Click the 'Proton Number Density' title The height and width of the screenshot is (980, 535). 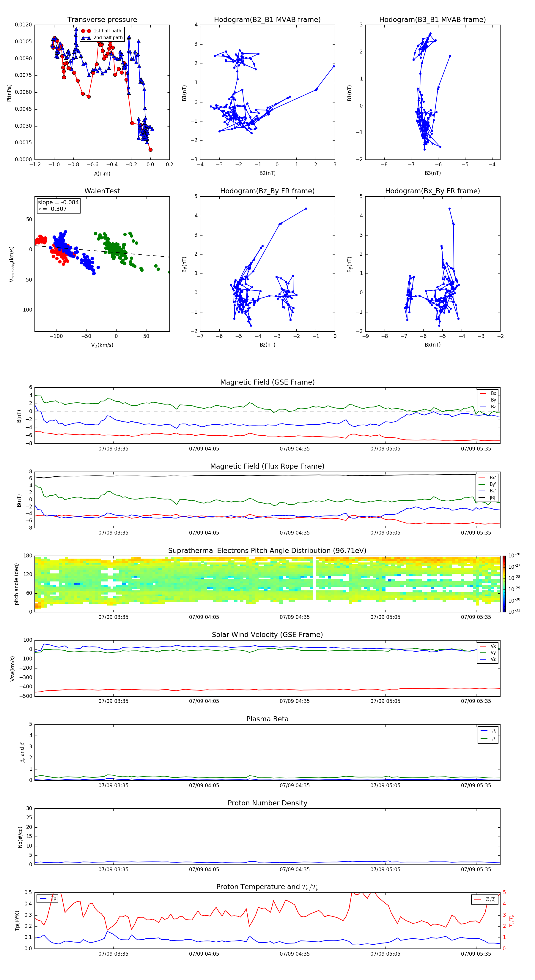click(267, 803)
